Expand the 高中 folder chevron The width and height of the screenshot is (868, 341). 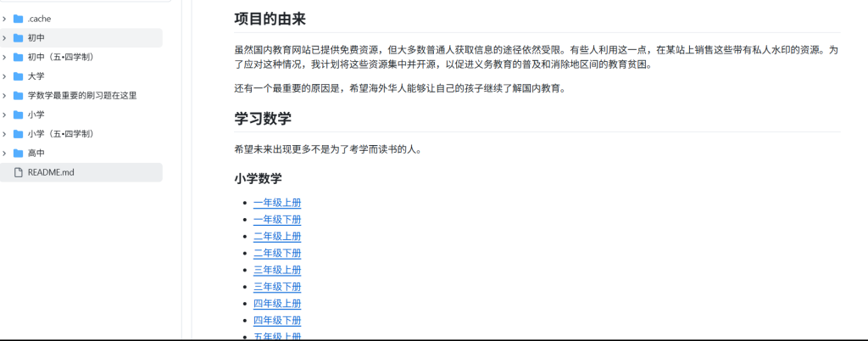click(4, 154)
